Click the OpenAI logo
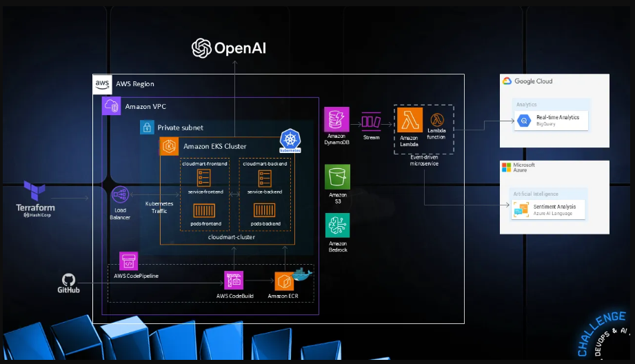 click(228, 48)
